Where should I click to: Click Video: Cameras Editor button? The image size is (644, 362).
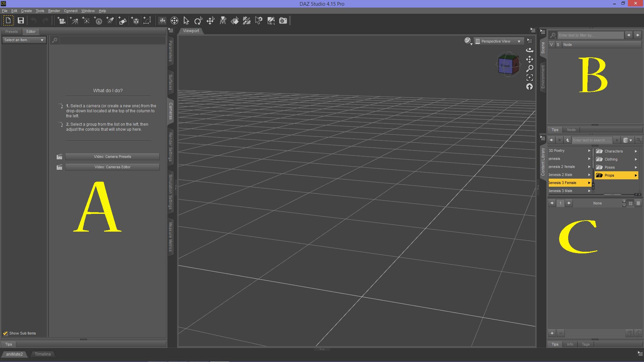tap(112, 167)
